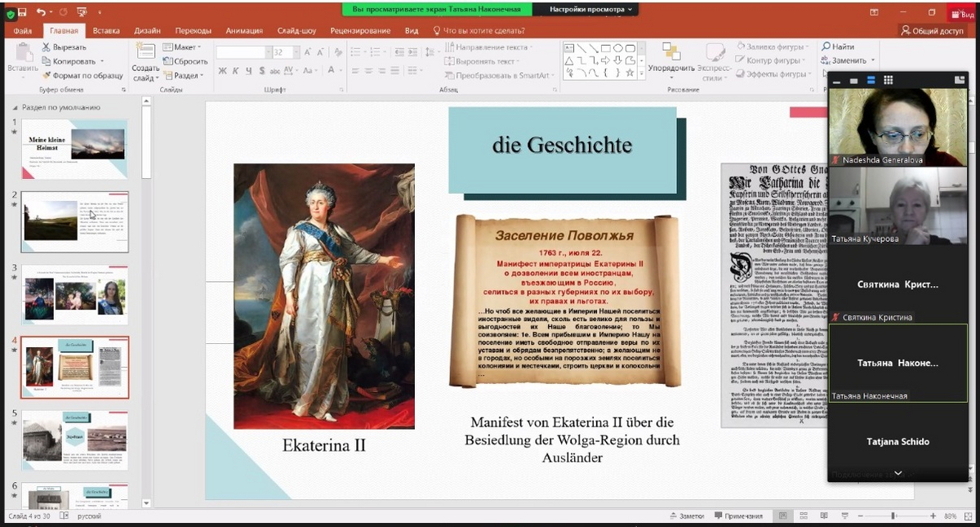This screenshot has height=527, width=980.
Task: Click the Cut (Вырезать) scissors button
Action: (64, 47)
